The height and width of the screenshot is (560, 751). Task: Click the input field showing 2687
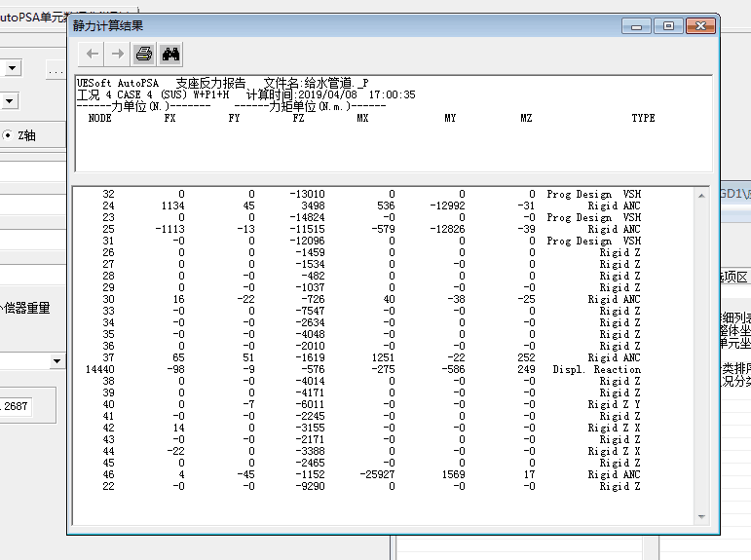pos(16,406)
